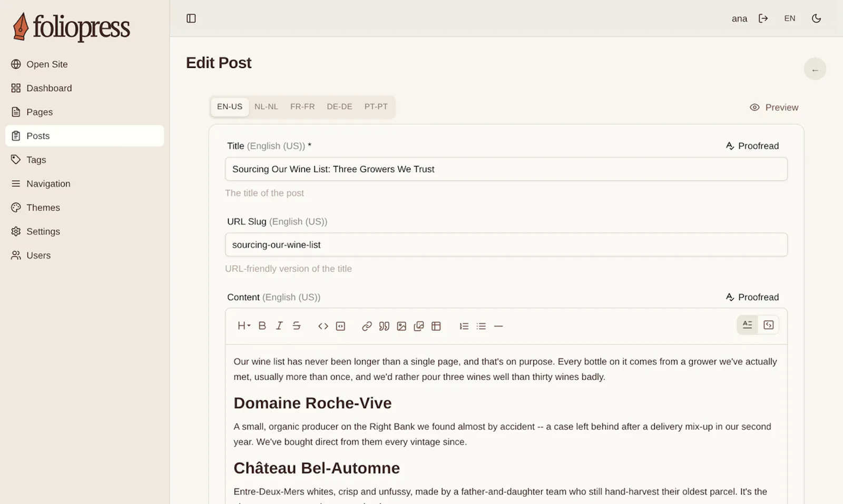Go to Dashboard in sidebar
The width and height of the screenshot is (843, 504).
pos(85,88)
